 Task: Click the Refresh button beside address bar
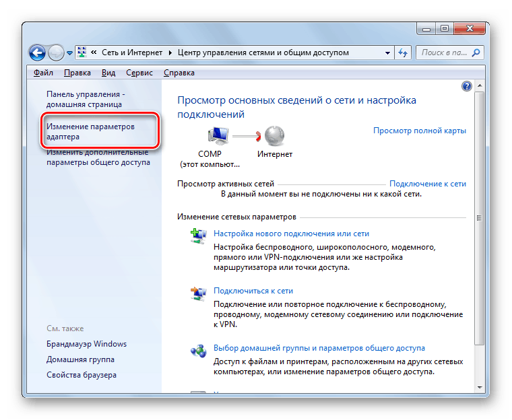(403, 53)
